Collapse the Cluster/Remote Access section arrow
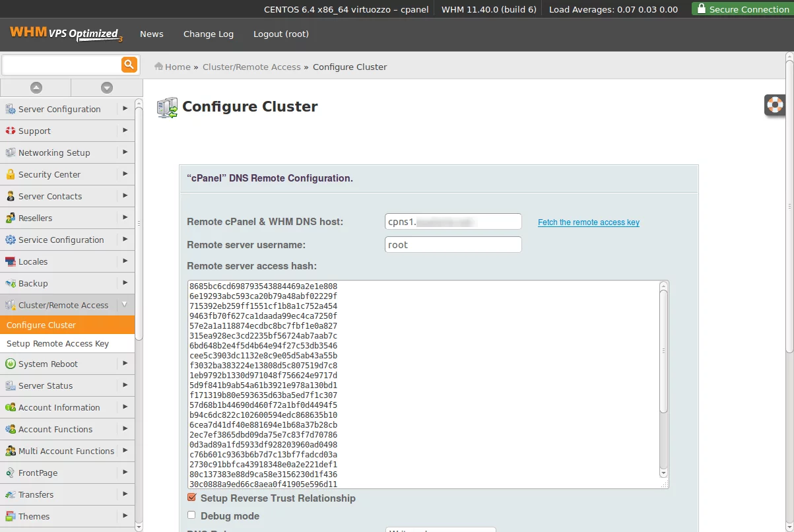794x532 pixels. (125, 304)
